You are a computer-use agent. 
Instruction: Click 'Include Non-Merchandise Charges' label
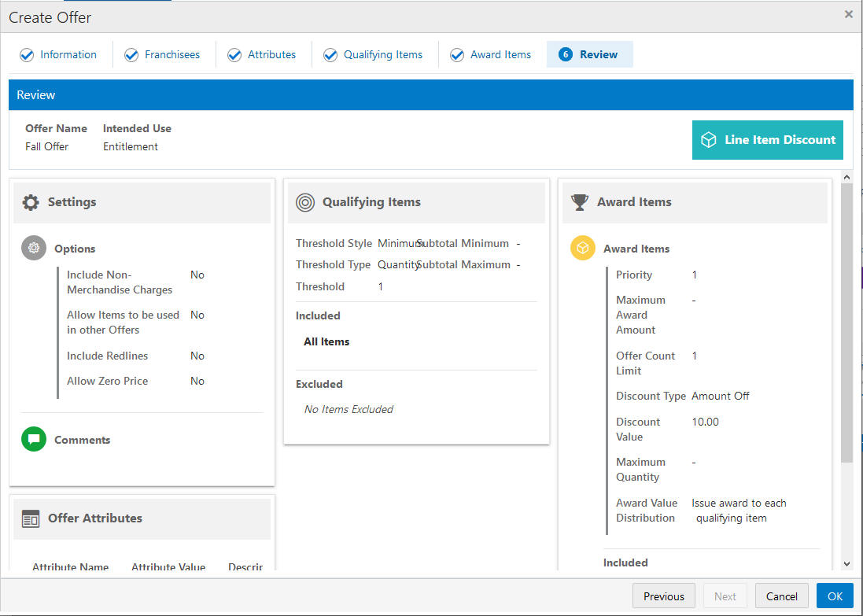(120, 282)
